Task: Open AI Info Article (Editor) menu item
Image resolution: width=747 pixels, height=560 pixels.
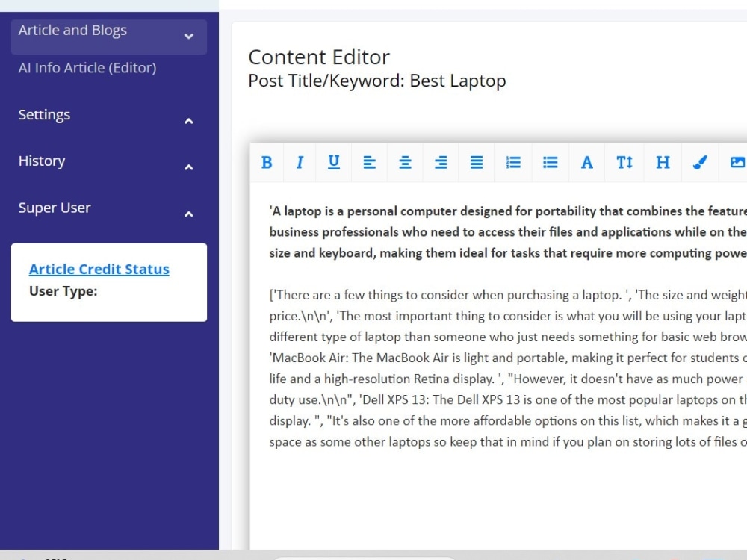Action: 87,68
